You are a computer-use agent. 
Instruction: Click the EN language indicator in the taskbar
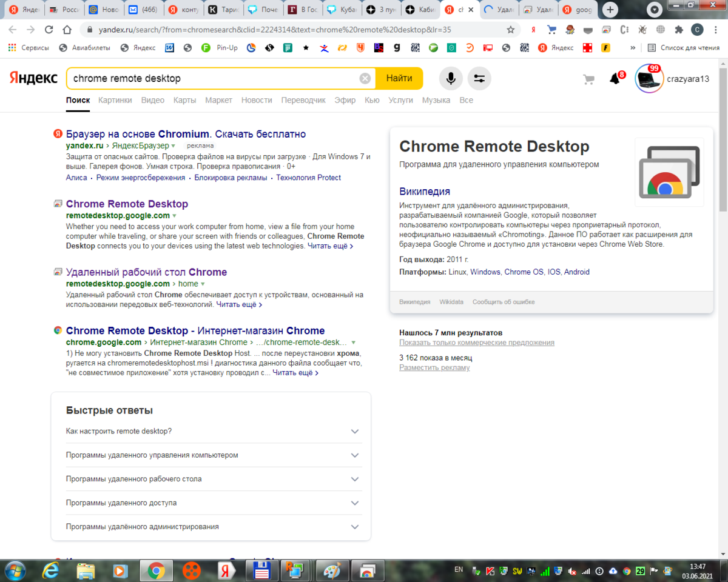[459, 570]
